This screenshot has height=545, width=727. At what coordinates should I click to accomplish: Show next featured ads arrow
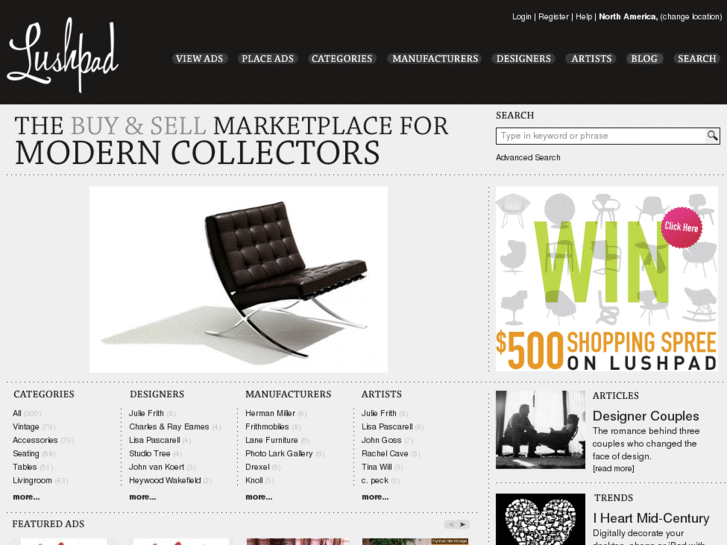[463, 525]
